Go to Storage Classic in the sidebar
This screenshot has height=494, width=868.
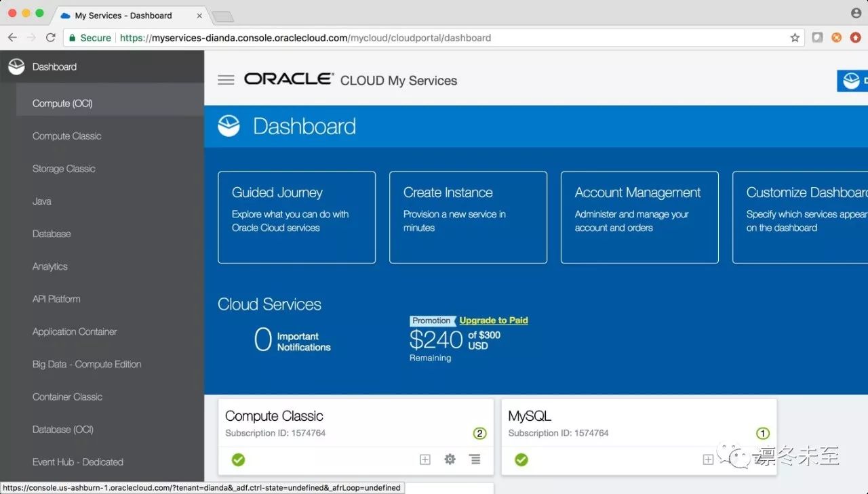pos(64,169)
